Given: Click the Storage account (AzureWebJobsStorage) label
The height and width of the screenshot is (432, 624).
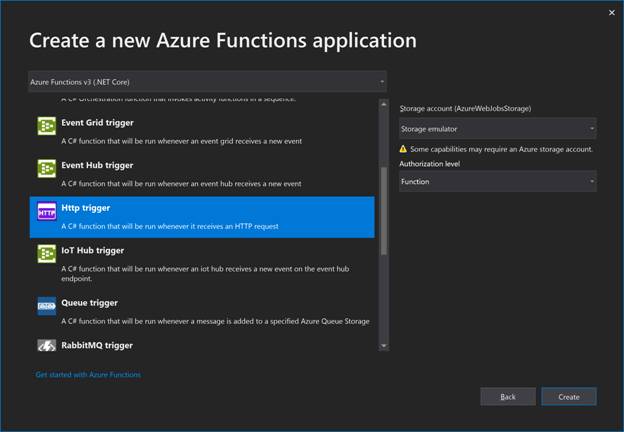Looking at the screenshot, I should click(465, 109).
